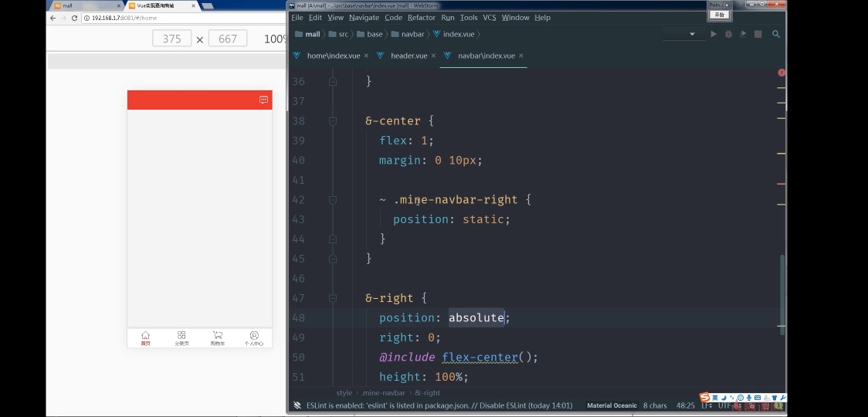
Task: Open the View menu
Action: [x=335, y=18]
